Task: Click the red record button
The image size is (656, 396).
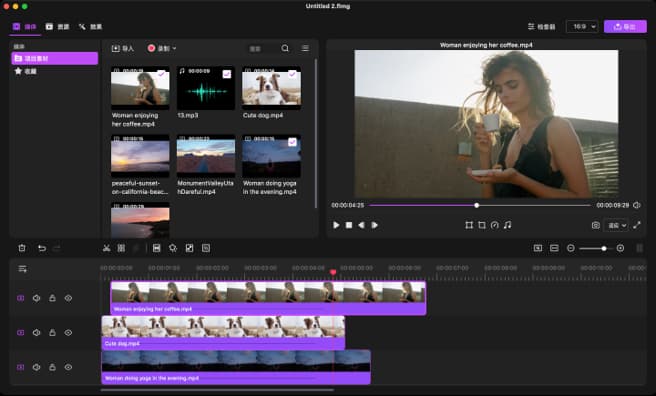Action: [x=151, y=48]
